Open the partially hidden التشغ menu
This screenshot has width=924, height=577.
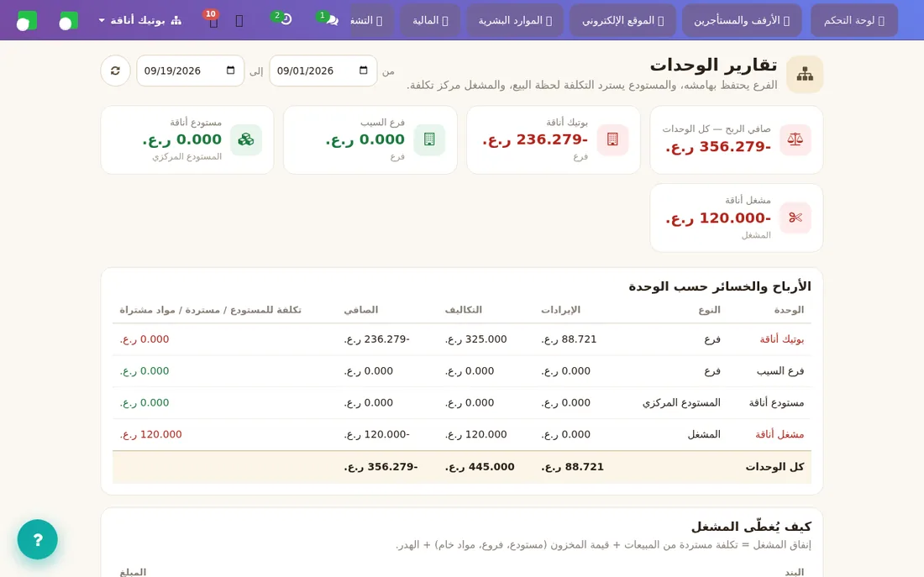click(372, 21)
